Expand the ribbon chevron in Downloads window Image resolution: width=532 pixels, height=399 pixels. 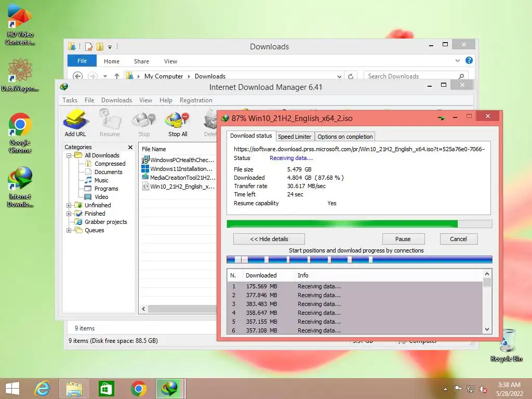click(x=458, y=61)
